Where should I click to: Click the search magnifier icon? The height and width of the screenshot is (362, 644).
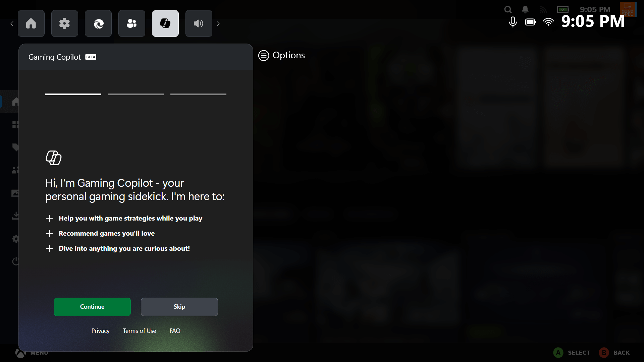coord(508,10)
